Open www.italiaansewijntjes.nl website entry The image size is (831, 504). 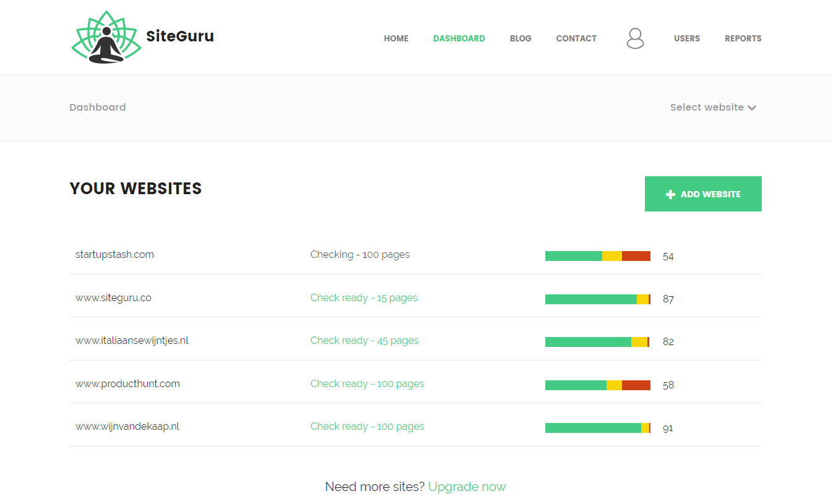click(415, 340)
